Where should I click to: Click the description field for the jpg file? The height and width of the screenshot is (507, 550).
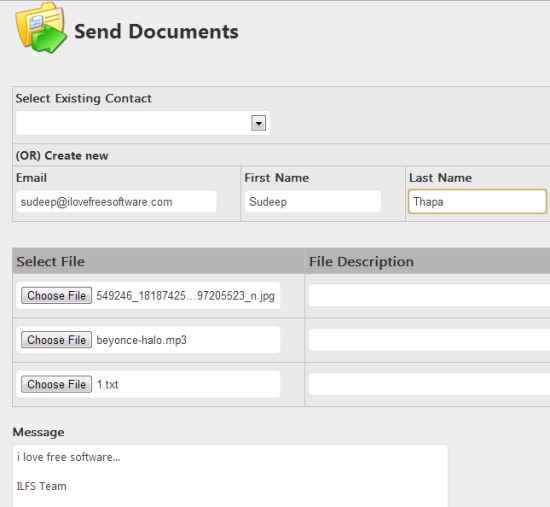pos(429,295)
